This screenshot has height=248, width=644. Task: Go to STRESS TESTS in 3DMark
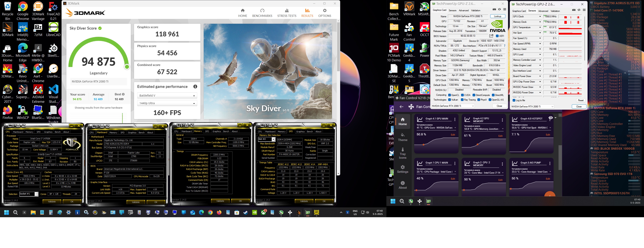287,13
